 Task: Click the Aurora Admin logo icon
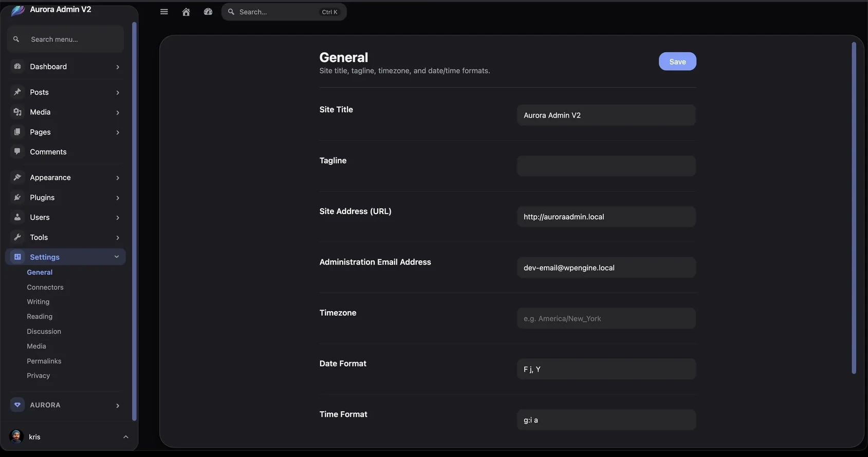tap(18, 10)
